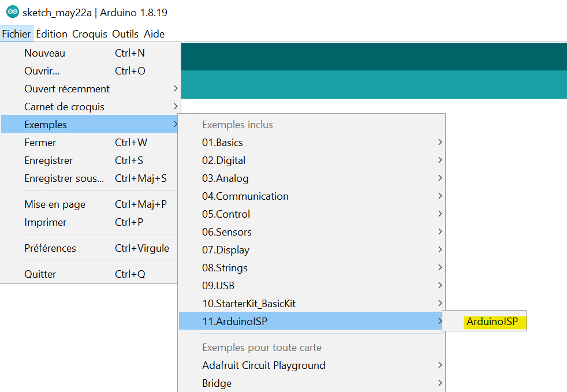Choose Imprimer from the menu
567x392 pixels.
[89, 222]
